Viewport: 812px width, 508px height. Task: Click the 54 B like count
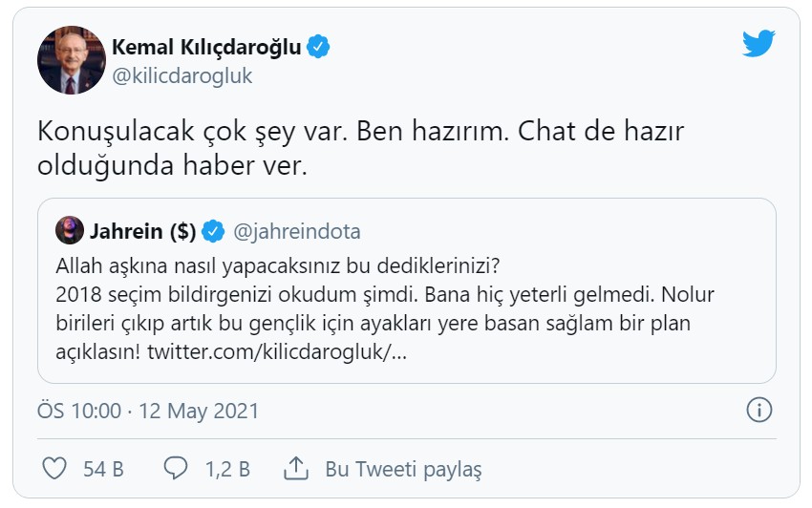tap(103, 469)
